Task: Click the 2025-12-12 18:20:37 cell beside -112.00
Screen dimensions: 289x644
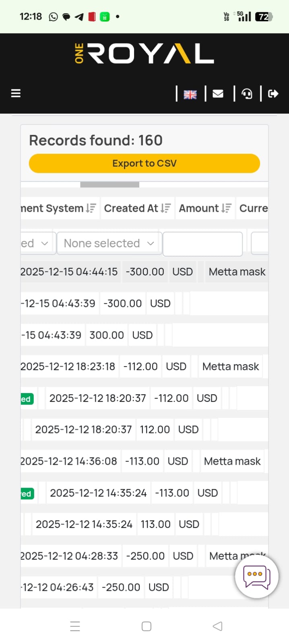Action: (98, 398)
